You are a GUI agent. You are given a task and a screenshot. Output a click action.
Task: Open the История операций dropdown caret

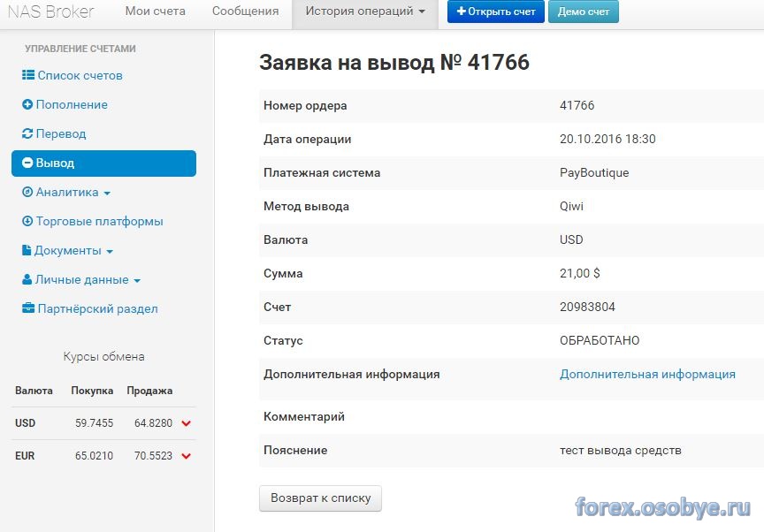point(422,11)
